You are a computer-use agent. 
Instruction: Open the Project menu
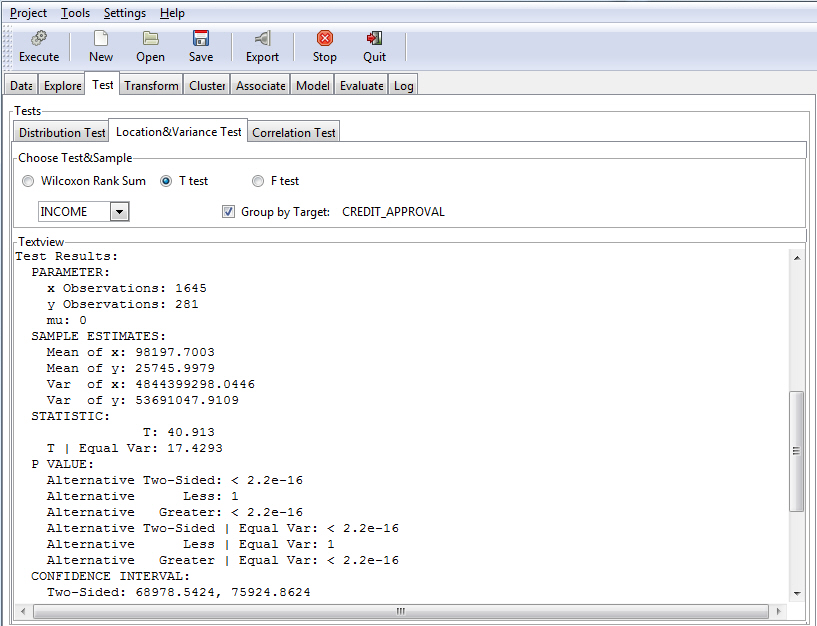click(x=28, y=13)
